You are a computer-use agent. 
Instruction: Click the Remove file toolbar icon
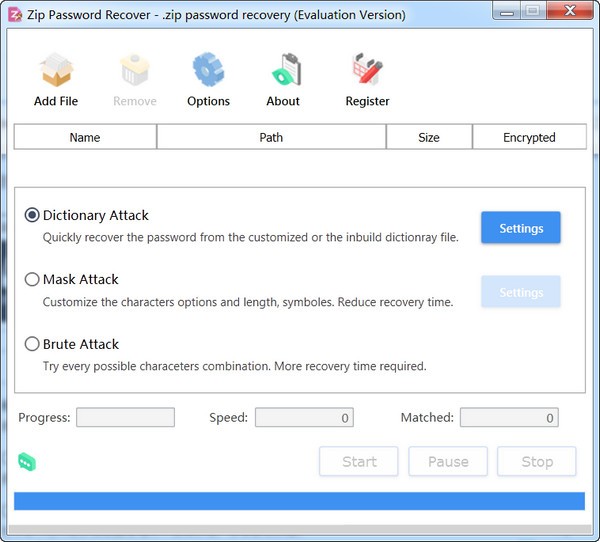pos(133,72)
